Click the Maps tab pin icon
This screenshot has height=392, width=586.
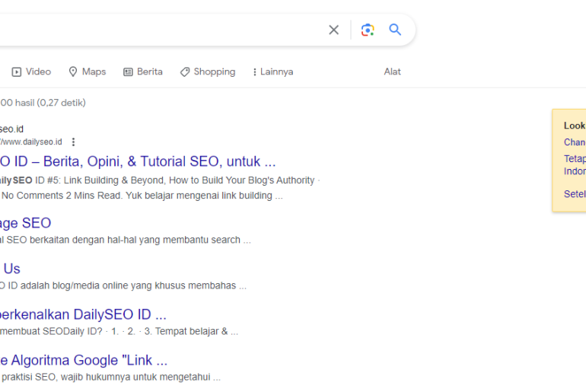click(x=73, y=72)
